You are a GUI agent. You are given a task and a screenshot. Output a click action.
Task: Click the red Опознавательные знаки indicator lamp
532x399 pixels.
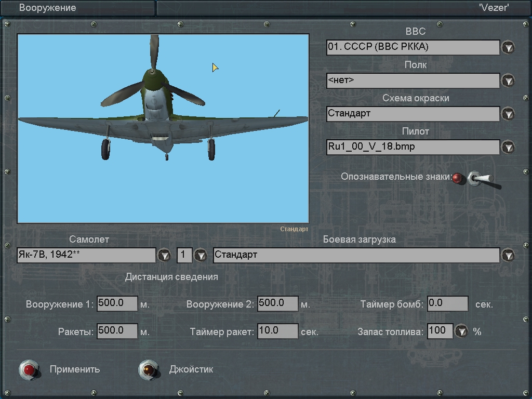coord(457,179)
